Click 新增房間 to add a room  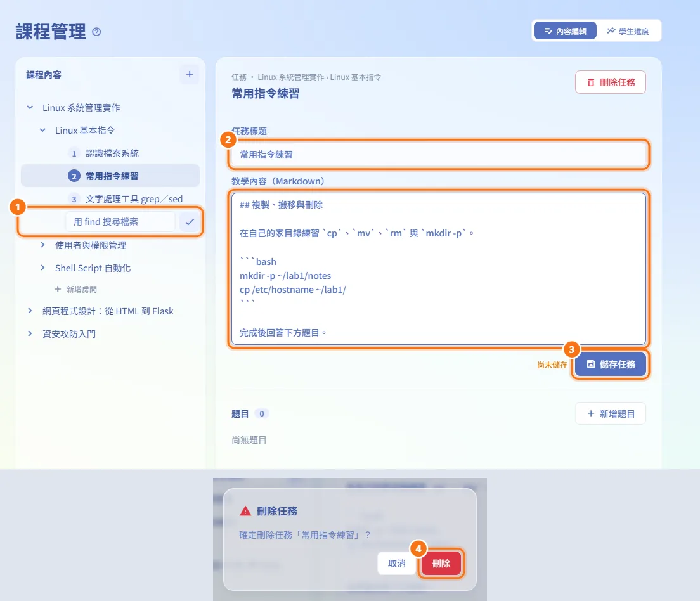(75, 289)
